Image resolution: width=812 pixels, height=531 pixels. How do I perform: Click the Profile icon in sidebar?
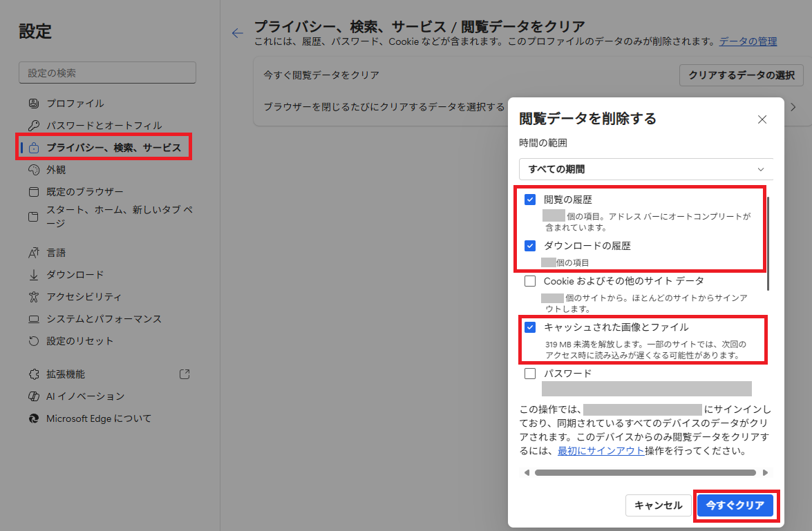point(34,104)
